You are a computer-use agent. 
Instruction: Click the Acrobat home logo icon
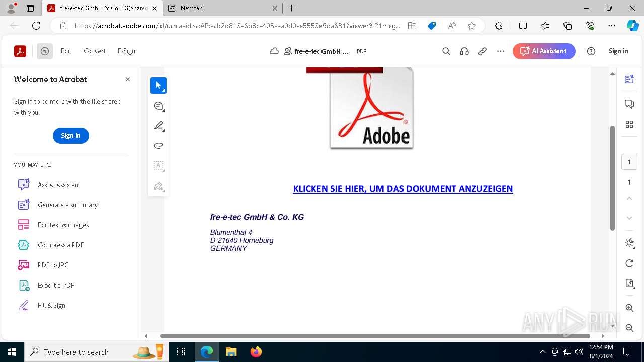[20, 51]
